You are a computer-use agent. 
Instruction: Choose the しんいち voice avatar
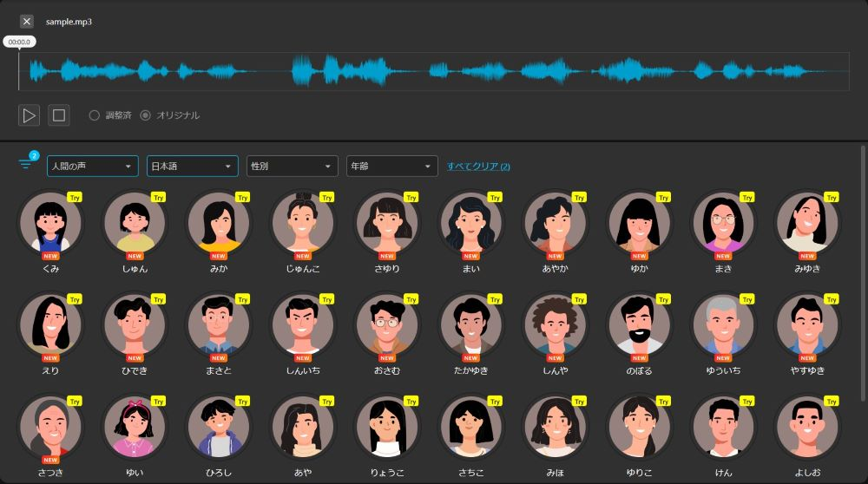point(303,324)
